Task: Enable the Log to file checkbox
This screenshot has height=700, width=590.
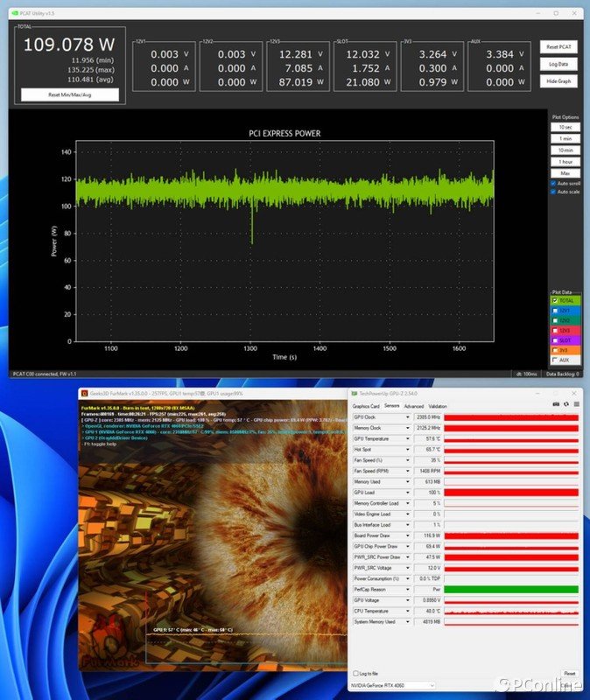Action: click(x=355, y=674)
